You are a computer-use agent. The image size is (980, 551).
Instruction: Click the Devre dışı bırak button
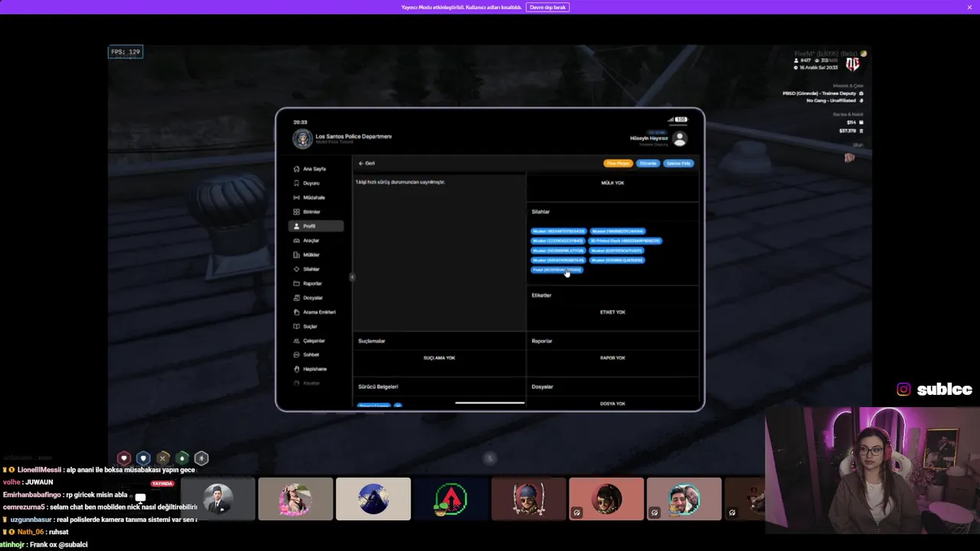547,7
